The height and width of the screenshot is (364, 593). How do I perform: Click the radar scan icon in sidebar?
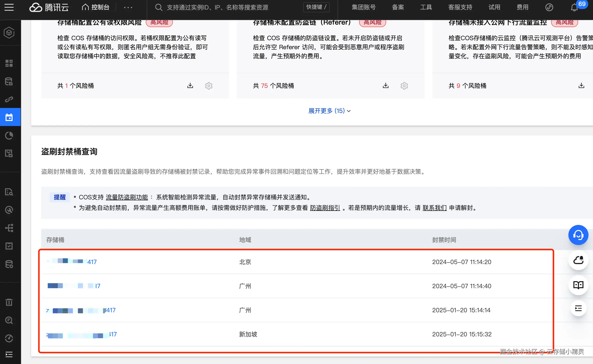(9, 210)
